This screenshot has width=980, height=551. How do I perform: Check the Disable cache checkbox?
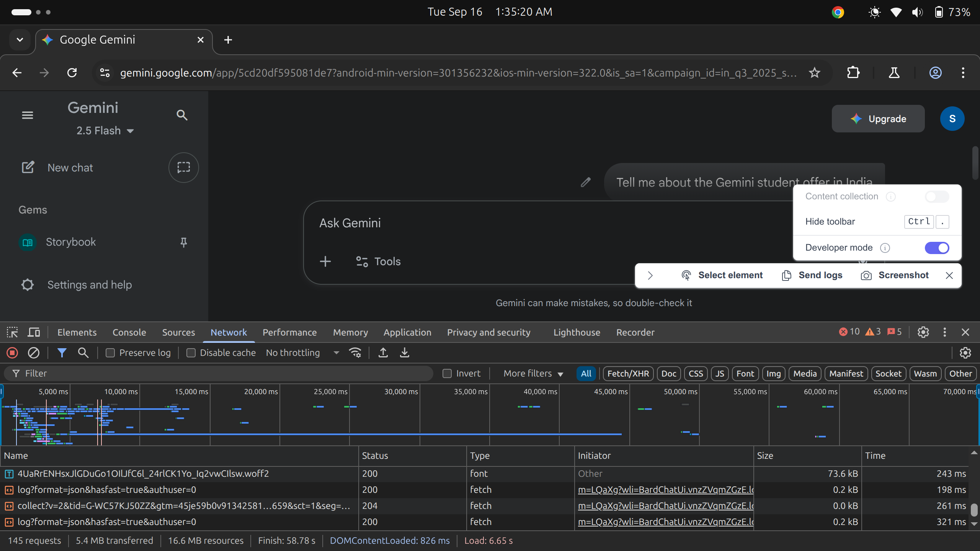pos(191,353)
